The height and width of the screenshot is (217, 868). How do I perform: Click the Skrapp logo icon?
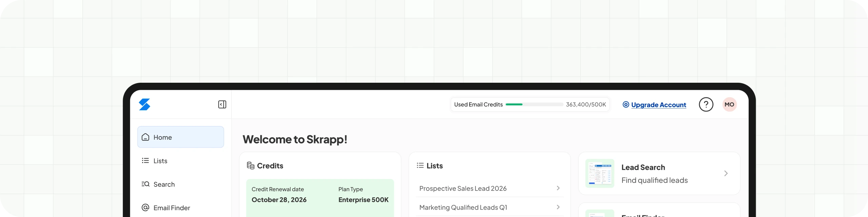coord(144,104)
